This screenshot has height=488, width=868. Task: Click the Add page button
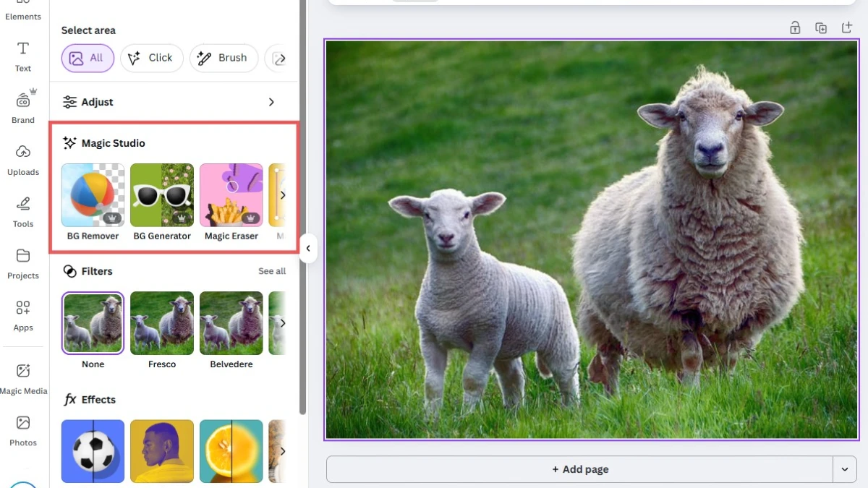[x=580, y=468]
